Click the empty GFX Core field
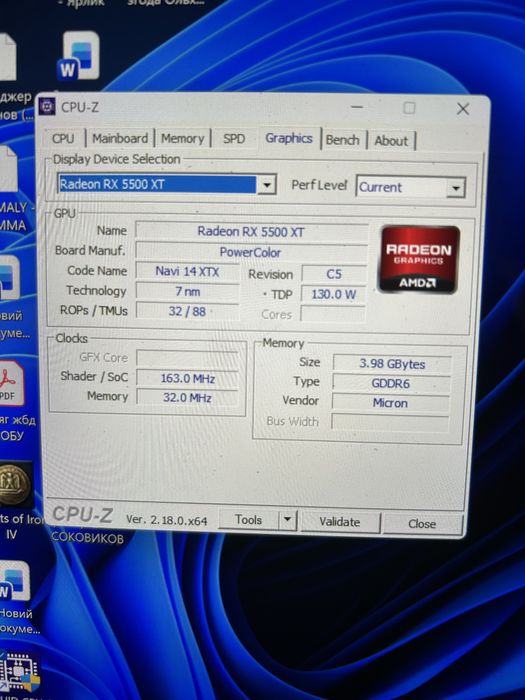The width and height of the screenshot is (525, 700). point(188,358)
